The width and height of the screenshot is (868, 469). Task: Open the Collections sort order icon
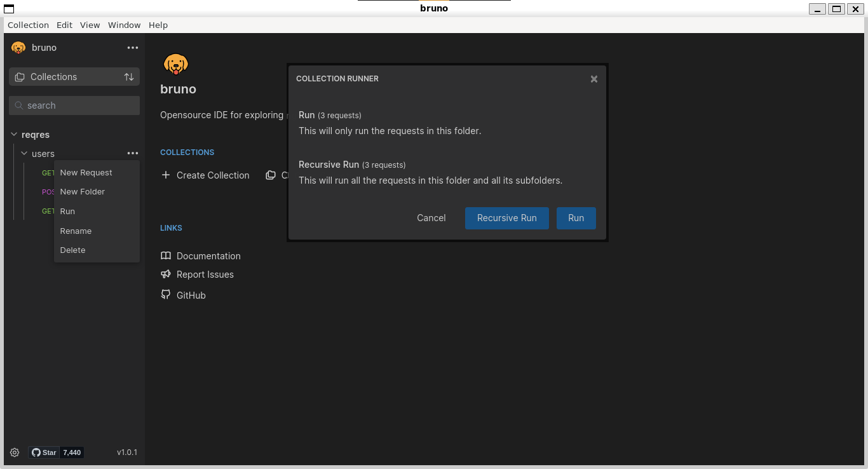click(x=129, y=76)
